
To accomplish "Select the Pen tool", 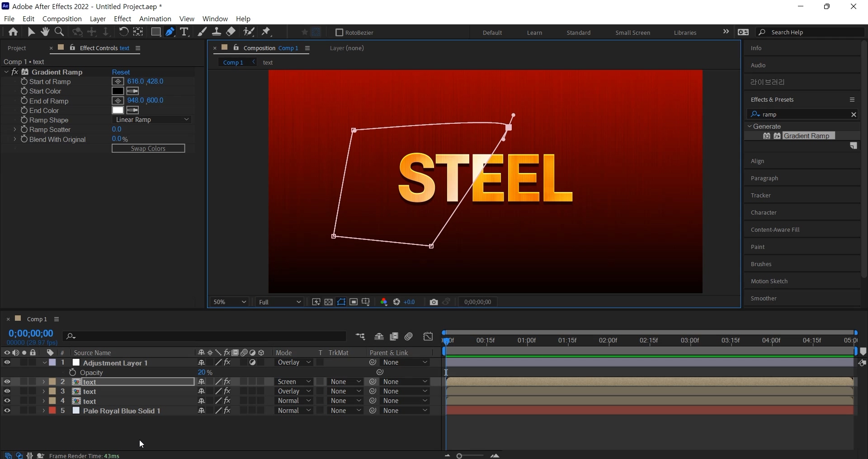I will tap(170, 32).
